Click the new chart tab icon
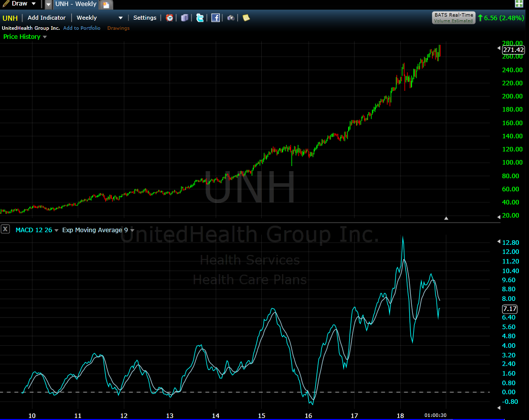Screen dimensions: 529x420 tap(106, 5)
